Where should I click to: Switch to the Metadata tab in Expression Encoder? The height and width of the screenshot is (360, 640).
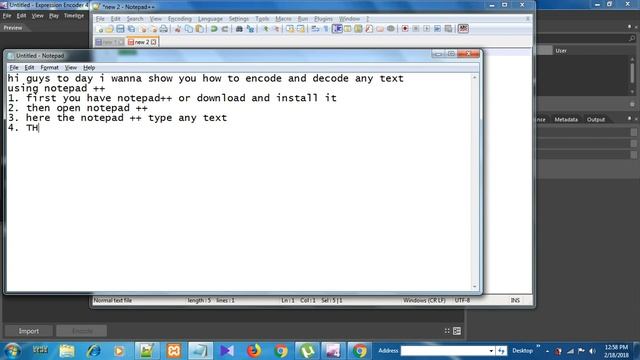click(566, 120)
